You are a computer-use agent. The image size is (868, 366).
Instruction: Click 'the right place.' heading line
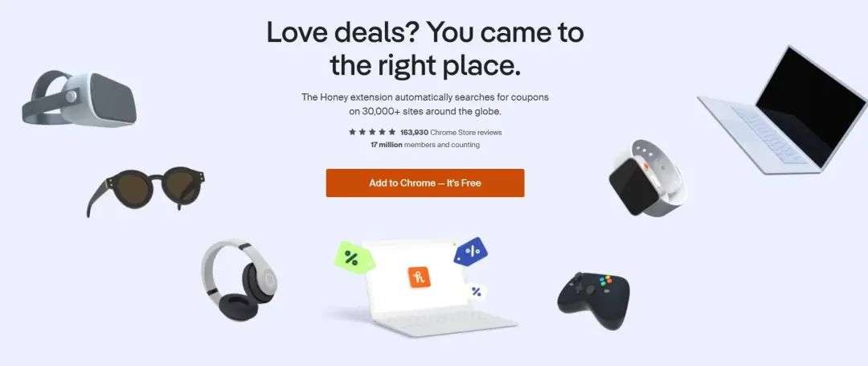click(x=425, y=65)
